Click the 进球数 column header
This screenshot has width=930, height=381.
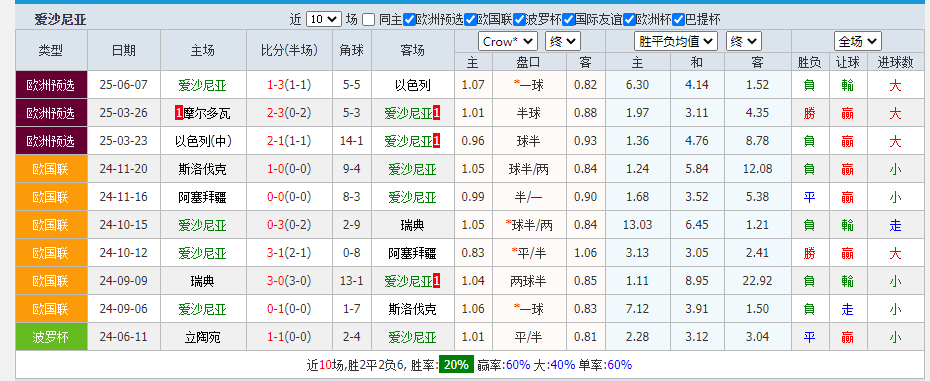point(895,62)
